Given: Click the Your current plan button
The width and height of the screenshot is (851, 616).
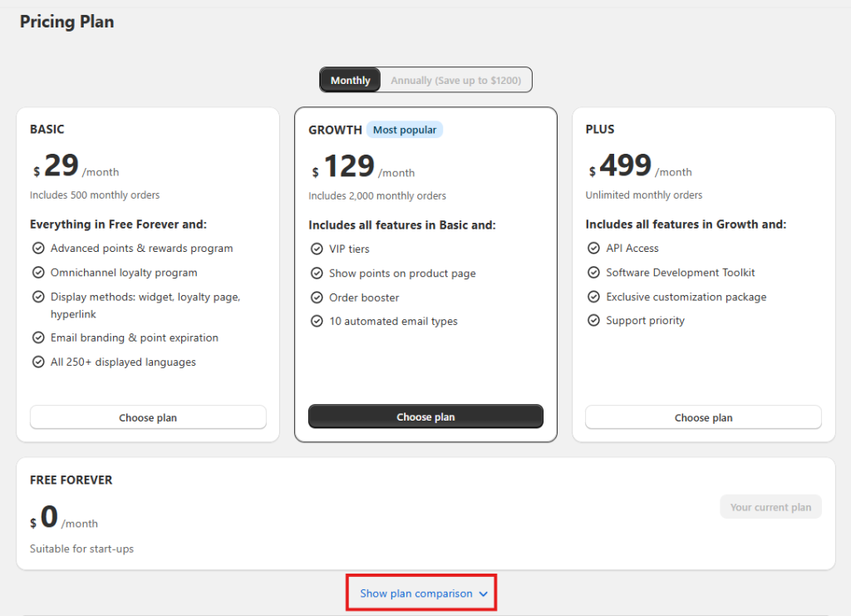Looking at the screenshot, I should pos(770,507).
